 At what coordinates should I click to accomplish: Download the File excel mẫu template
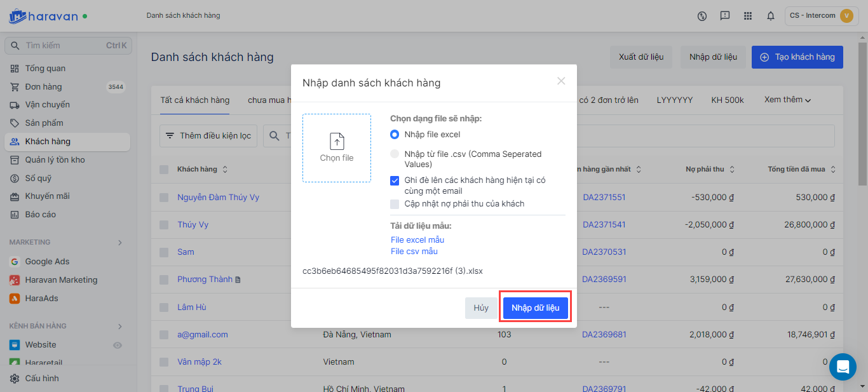pos(417,240)
